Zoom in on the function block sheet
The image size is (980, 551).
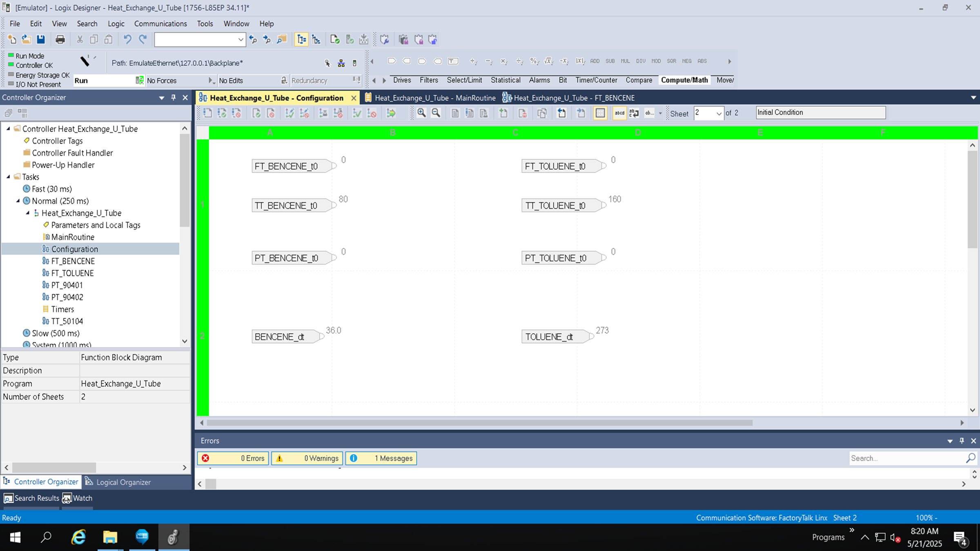[421, 113]
